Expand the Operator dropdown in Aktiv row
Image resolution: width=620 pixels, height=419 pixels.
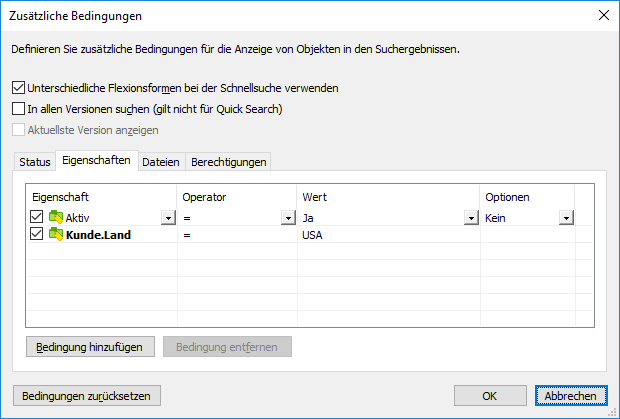[289, 218]
